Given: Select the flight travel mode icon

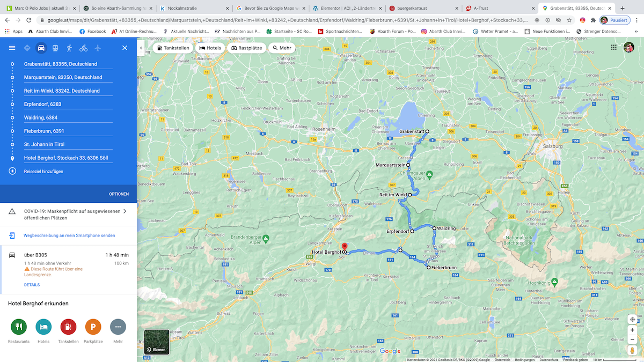Looking at the screenshot, I should (x=98, y=48).
